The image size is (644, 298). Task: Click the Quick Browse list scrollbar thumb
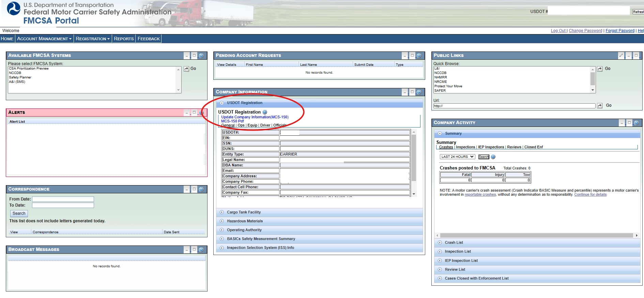point(593,79)
